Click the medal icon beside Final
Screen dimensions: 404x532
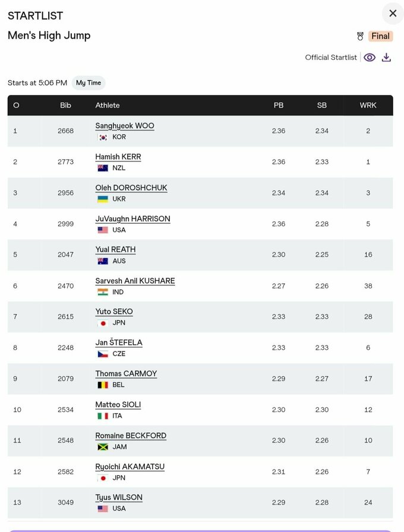pos(360,36)
